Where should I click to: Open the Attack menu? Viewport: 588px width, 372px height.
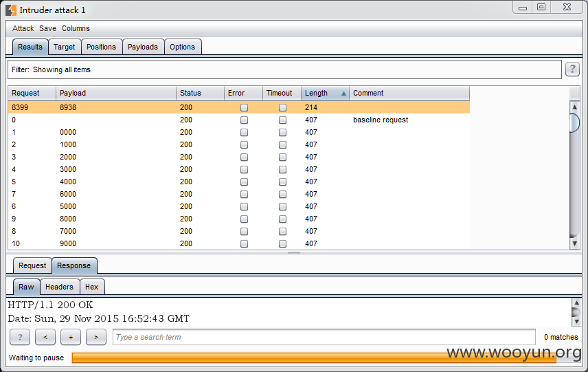tap(23, 28)
